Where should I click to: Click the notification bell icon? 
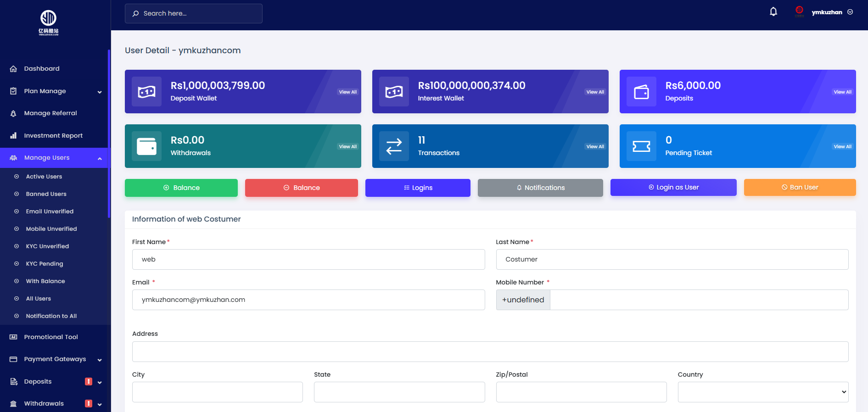(773, 12)
